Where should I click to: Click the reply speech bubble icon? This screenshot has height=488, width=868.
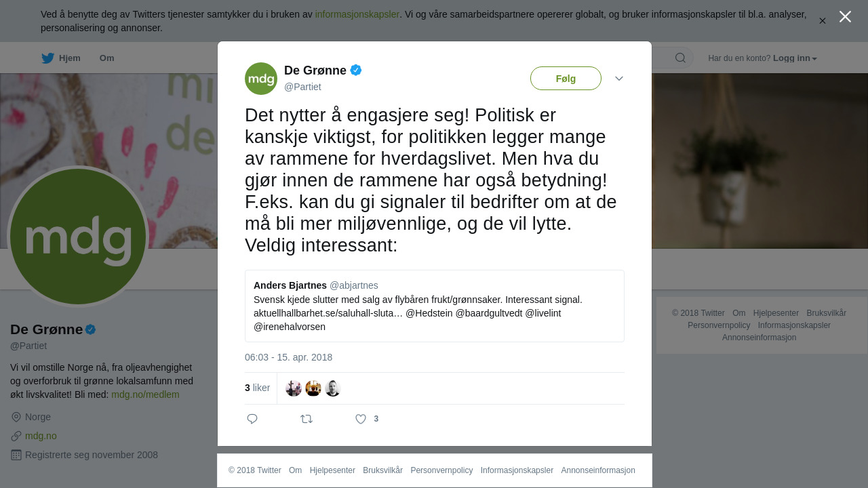(252, 419)
